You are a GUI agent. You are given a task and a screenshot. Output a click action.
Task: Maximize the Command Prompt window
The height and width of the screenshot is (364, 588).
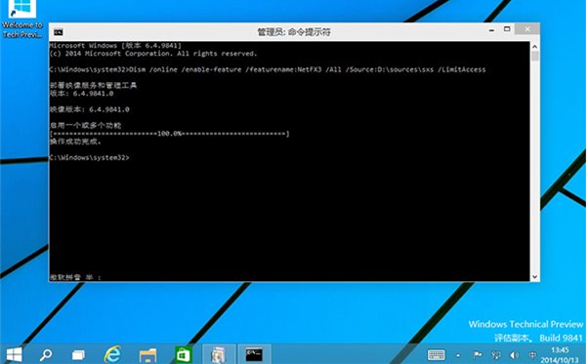click(x=507, y=29)
